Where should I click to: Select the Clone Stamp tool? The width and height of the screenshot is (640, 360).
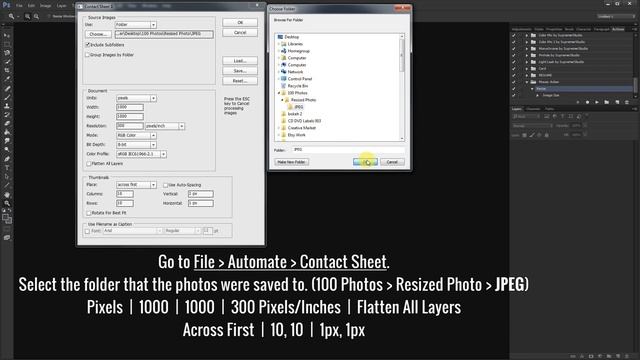(7, 106)
